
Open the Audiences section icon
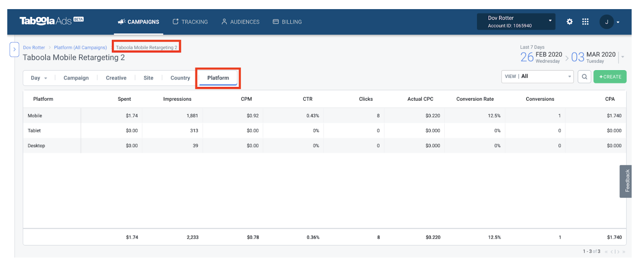click(x=224, y=21)
